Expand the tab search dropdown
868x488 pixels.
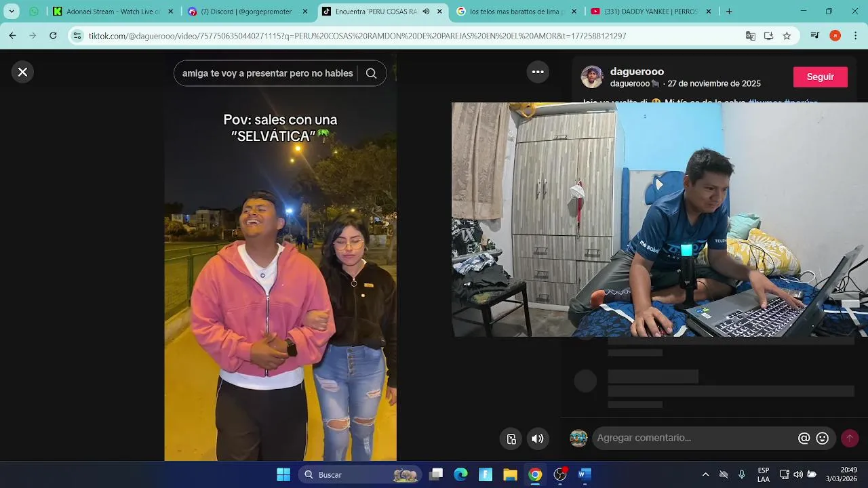point(12,12)
